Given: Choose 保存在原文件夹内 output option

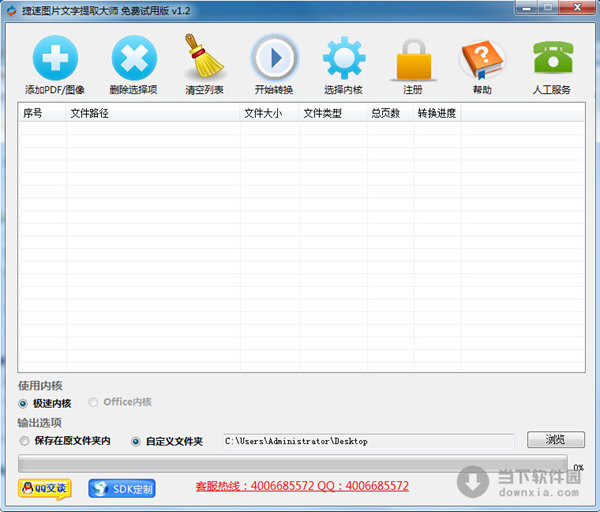Looking at the screenshot, I should coord(24,441).
